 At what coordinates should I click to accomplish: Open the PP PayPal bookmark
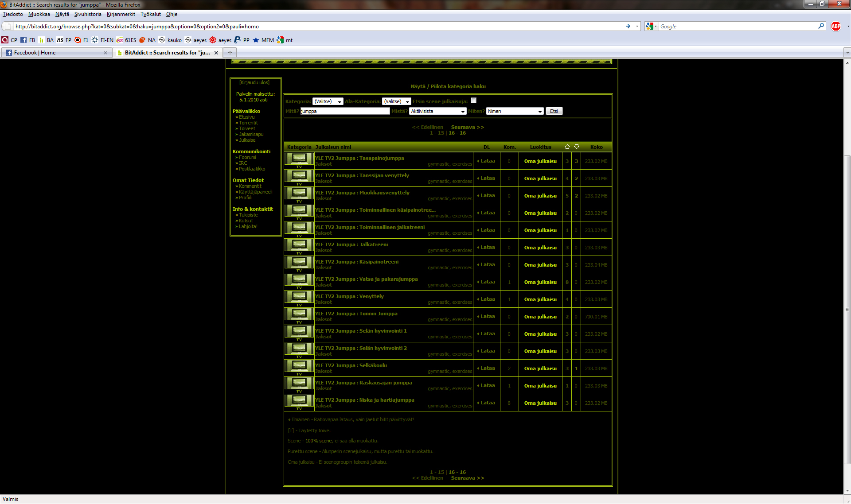click(242, 40)
